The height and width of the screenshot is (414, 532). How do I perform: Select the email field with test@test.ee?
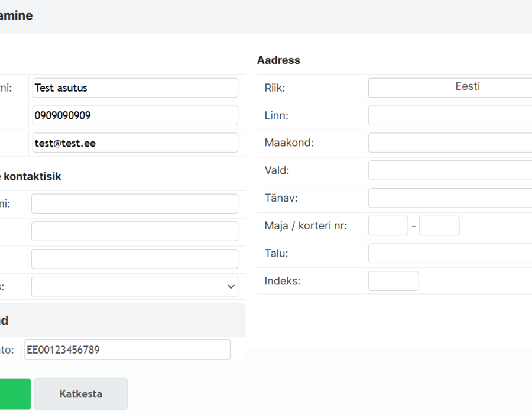[x=135, y=143]
